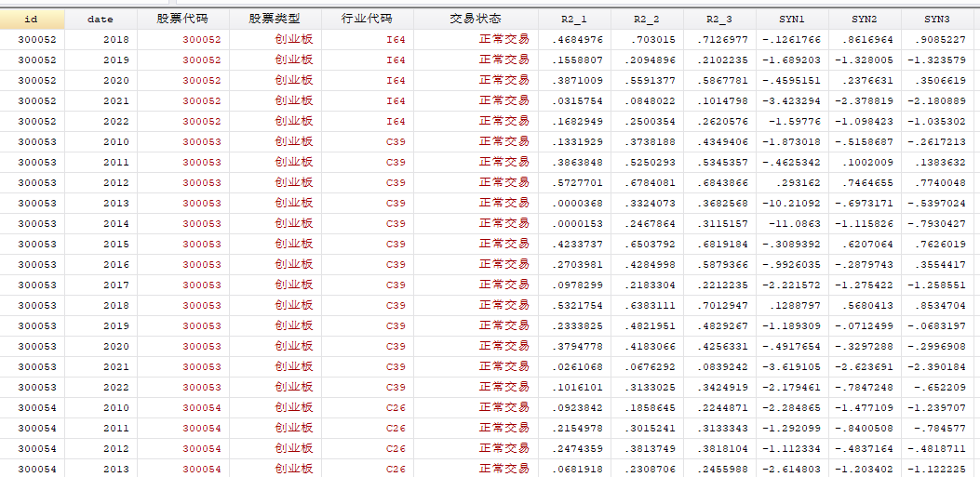This screenshot has height=477, width=980.
Task: Click the id column header
Action: [32, 19]
